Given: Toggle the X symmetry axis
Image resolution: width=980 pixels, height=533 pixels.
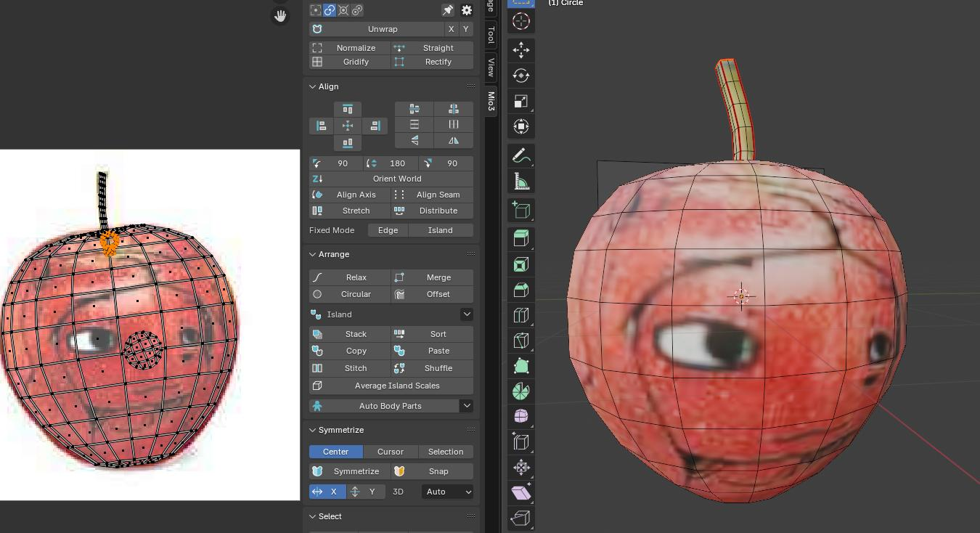Looking at the screenshot, I should click(x=327, y=492).
